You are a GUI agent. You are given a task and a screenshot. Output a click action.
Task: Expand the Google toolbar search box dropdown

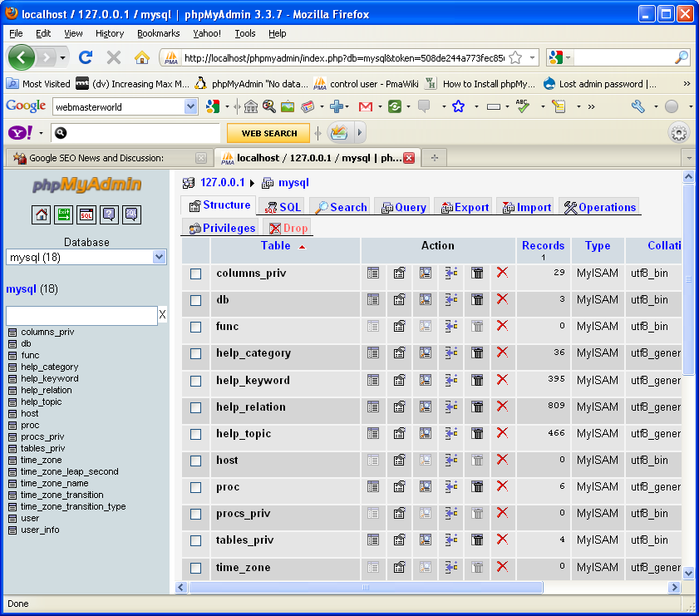tap(190, 106)
